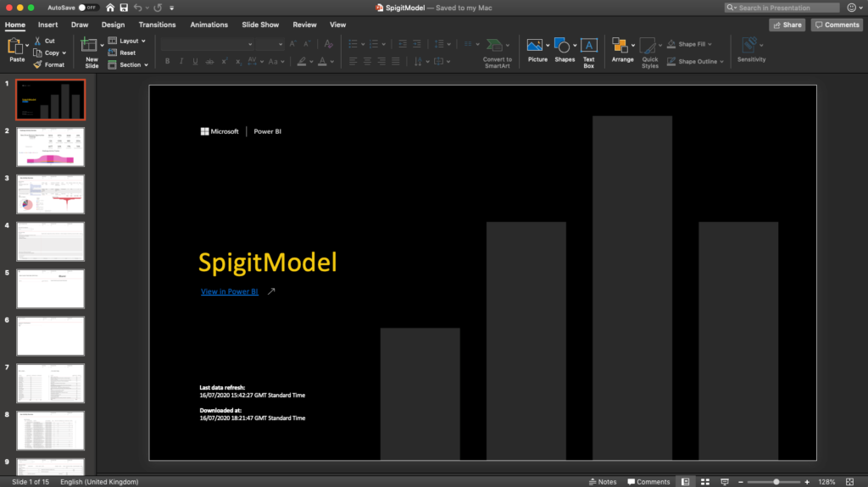Image resolution: width=868 pixels, height=487 pixels.
Task: Click the Clear Formatting icon
Action: [x=328, y=44]
